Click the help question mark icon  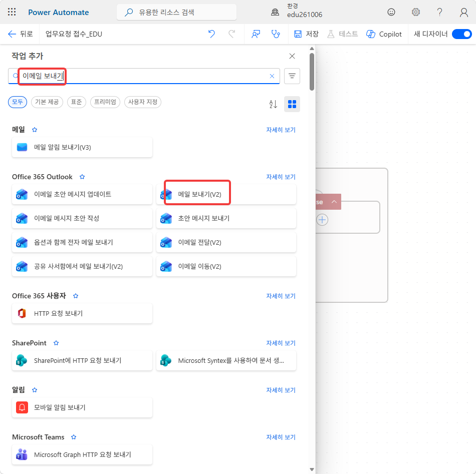(x=439, y=12)
